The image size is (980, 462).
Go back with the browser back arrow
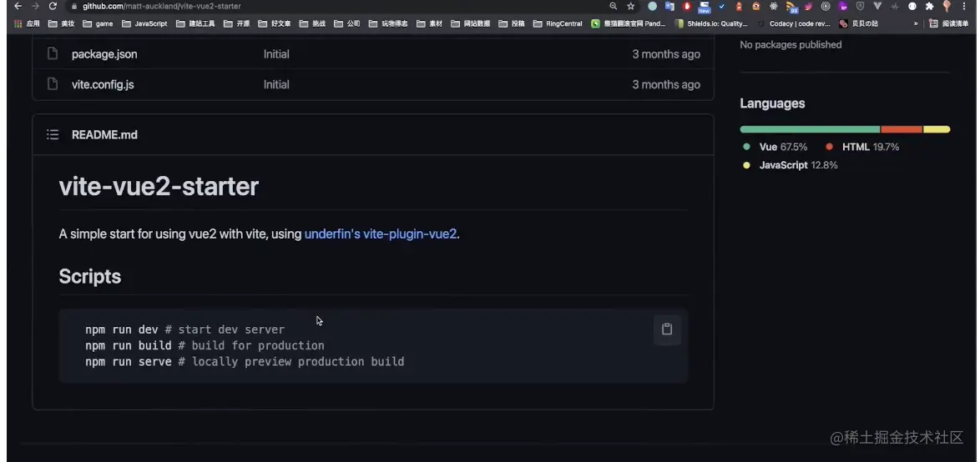tap(18, 6)
